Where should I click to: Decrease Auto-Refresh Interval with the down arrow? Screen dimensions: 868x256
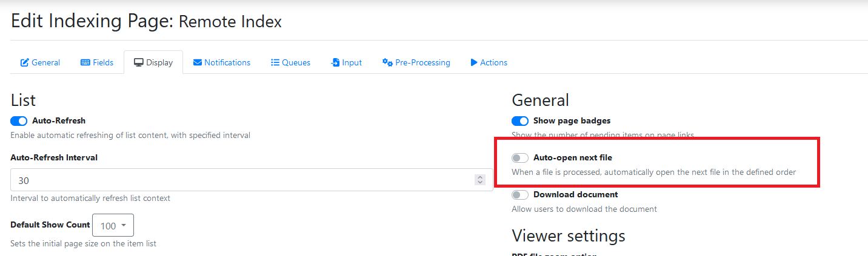pyautogui.click(x=480, y=183)
